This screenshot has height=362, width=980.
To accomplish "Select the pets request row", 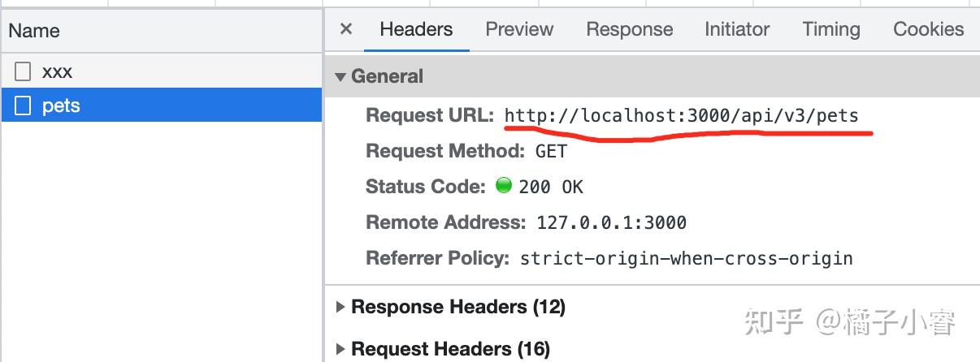I will (162, 106).
